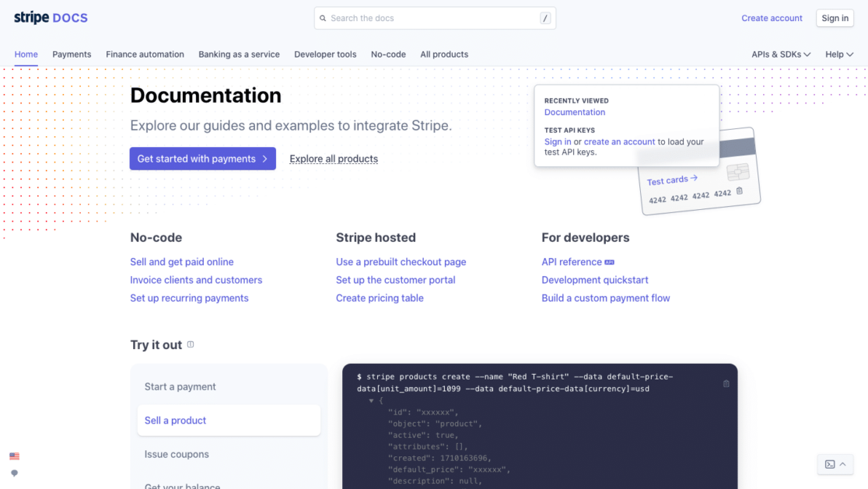The width and height of the screenshot is (868, 489).
Task: Open the Finance automation tab
Action: (145, 54)
